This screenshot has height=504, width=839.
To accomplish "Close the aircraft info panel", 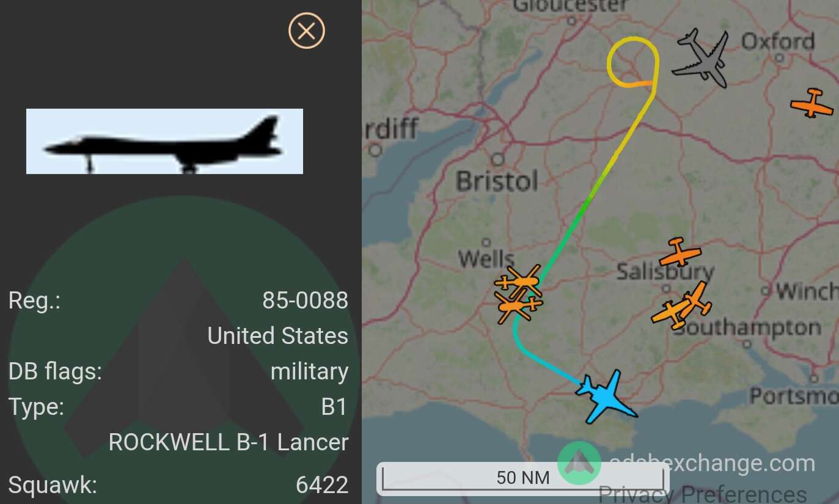I will [306, 31].
